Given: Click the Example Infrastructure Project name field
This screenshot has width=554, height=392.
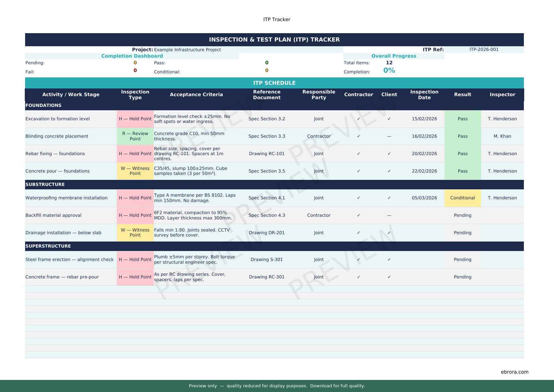Looking at the screenshot, I should 187,50.
